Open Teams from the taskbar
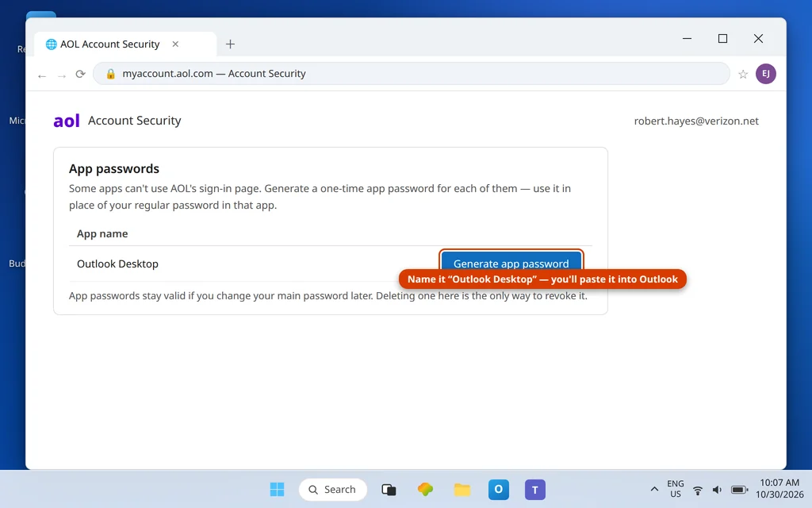The image size is (812, 508). click(x=535, y=489)
